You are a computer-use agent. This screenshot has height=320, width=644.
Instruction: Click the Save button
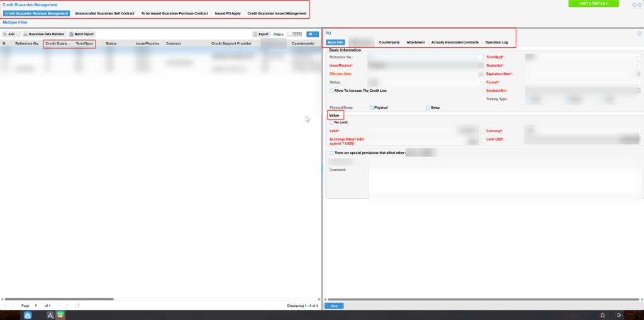tap(335, 306)
